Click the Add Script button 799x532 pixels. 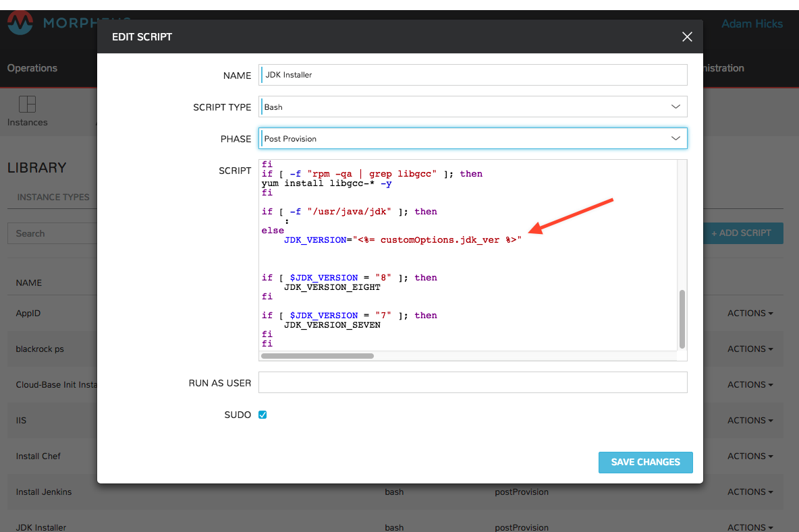[x=742, y=233]
